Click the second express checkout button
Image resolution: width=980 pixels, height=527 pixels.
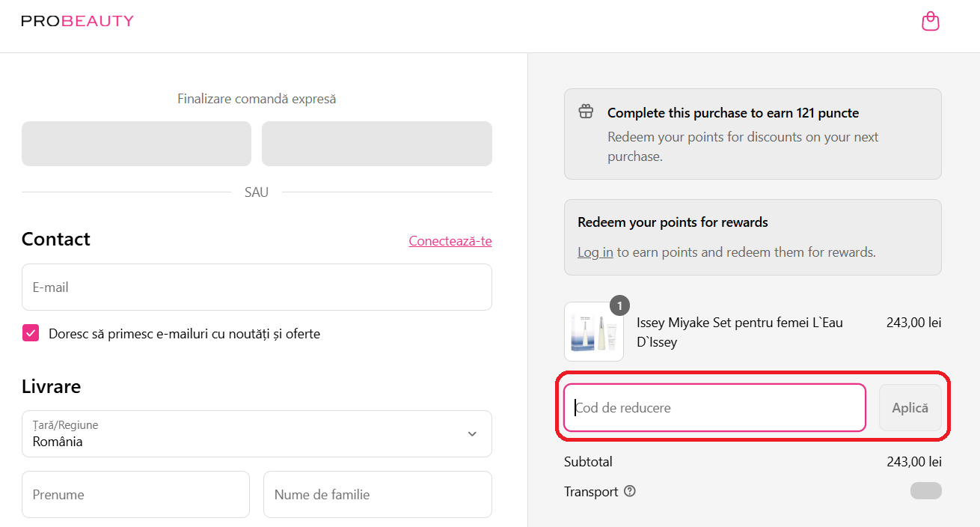(x=376, y=144)
